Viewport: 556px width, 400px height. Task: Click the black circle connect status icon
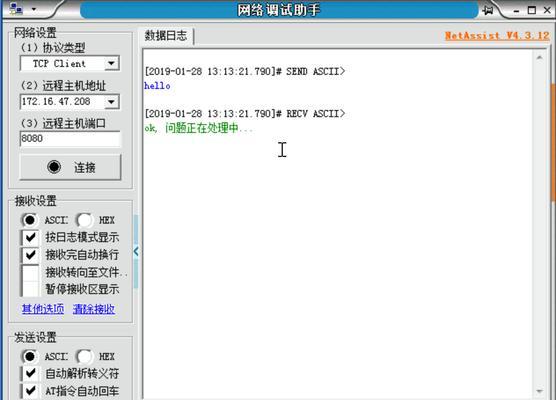54,167
